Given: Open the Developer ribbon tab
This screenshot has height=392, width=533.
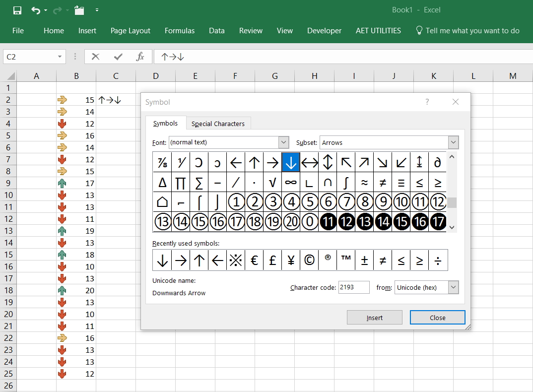Looking at the screenshot, I should 324,30.
